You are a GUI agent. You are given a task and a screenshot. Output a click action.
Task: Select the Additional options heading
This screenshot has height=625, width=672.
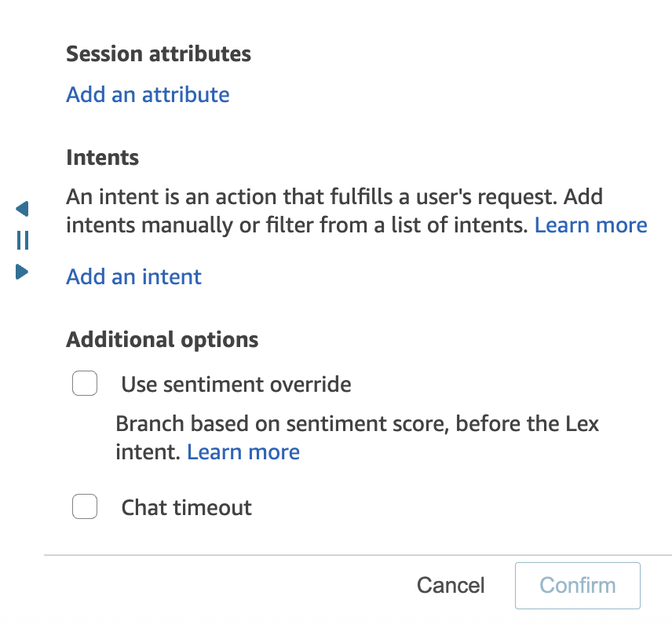tap(163, 339)
